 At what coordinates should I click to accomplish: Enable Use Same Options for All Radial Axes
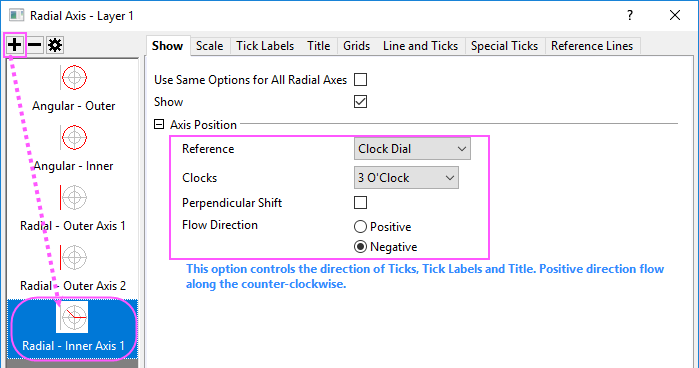point(360,80)
